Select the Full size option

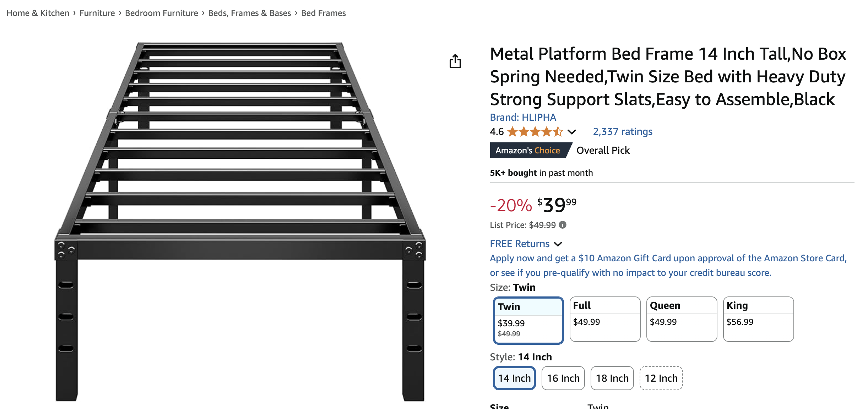[x=605, y=319]
